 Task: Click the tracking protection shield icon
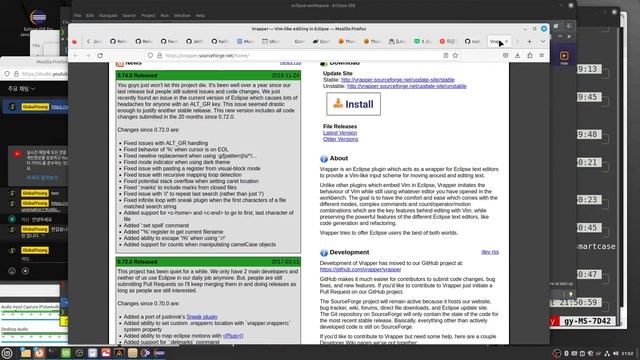coord(151,56)
